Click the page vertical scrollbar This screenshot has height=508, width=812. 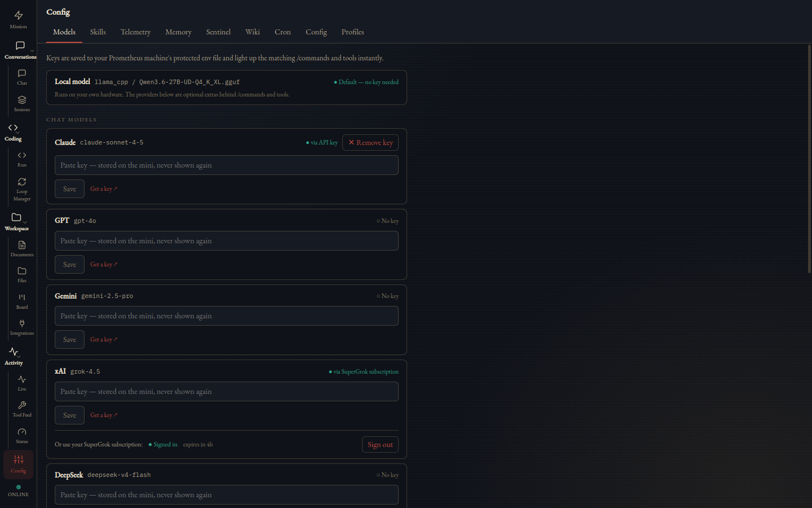809,159
